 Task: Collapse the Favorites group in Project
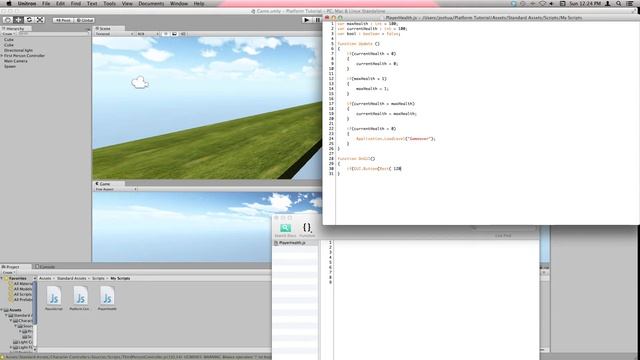(x=2, y=278)
